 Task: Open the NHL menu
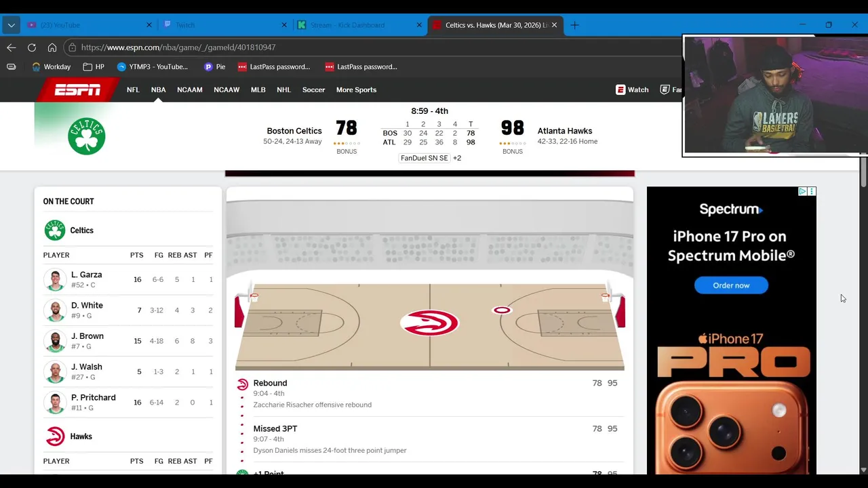tap(283, 89)
